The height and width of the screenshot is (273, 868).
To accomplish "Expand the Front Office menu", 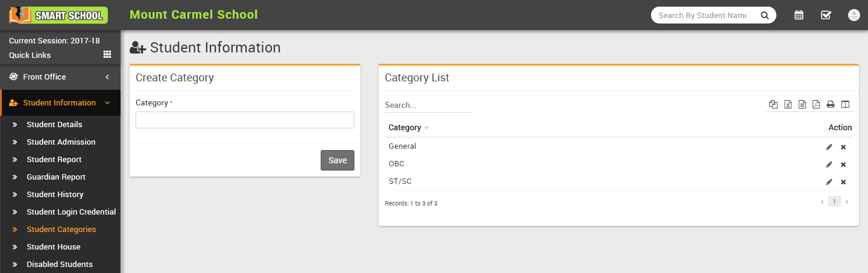I will click(60, 77).
